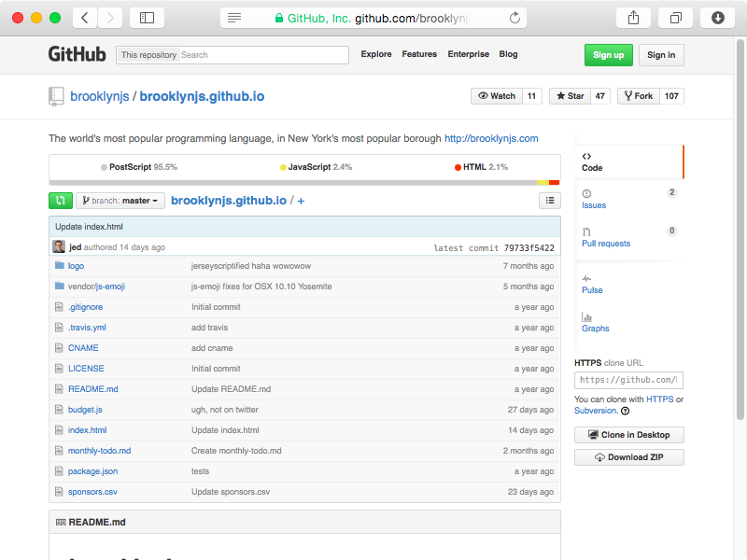Open the Safari share menu
747x560 pixels.
pyautogui.click(x=633, y=18)
